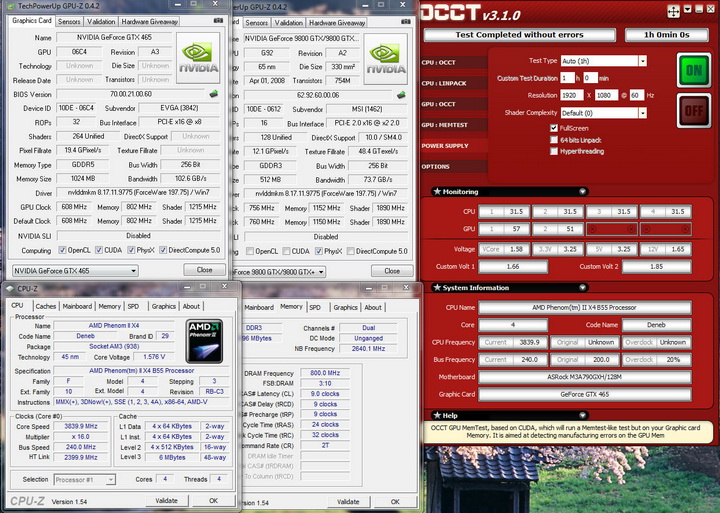Click the Custom Test Duration hours field
This screenshot has width=720, height=513.
567,78
